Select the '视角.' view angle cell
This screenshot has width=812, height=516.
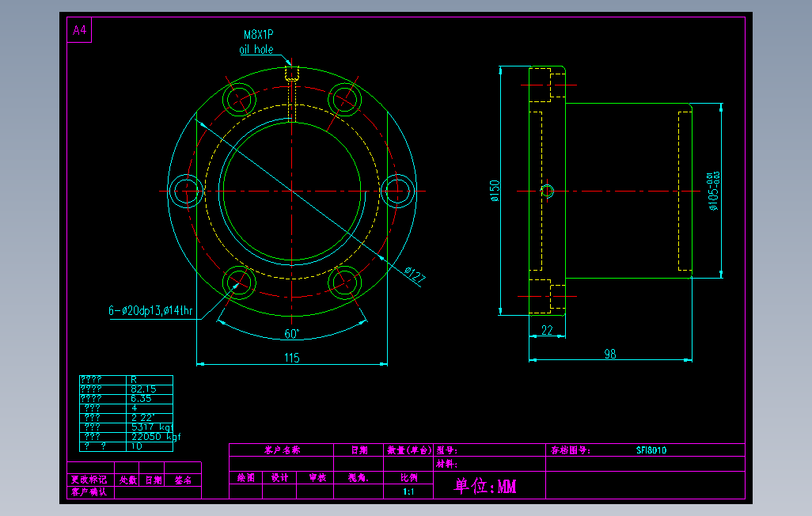pyautogui.click(x=359, y=478)
